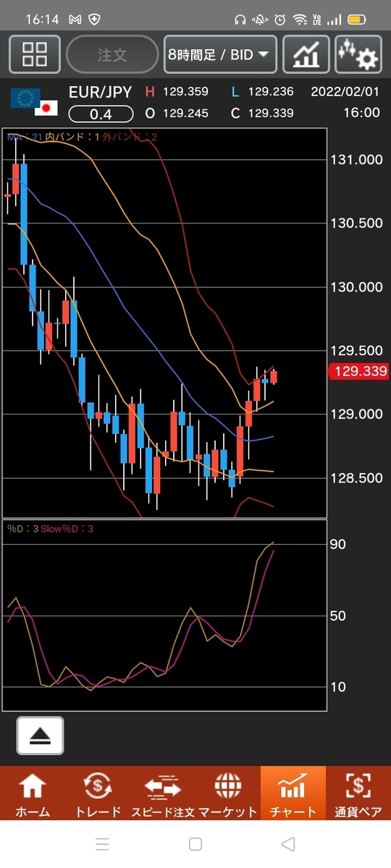Tap the 16:00 candle time label
The image size is (391, 868).
tap(363, 113)
